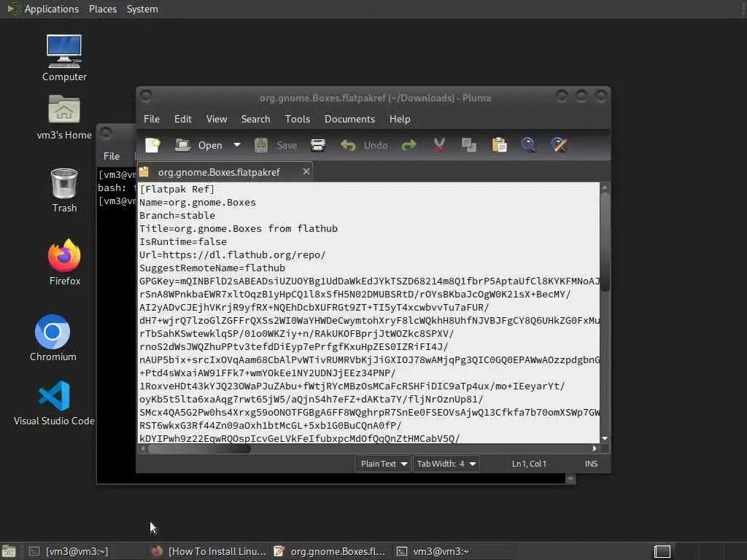Click the show desktop icon in bottom panel
This screenshot has width=747, height=560.
pyautogui.click(x=9, y=551)
